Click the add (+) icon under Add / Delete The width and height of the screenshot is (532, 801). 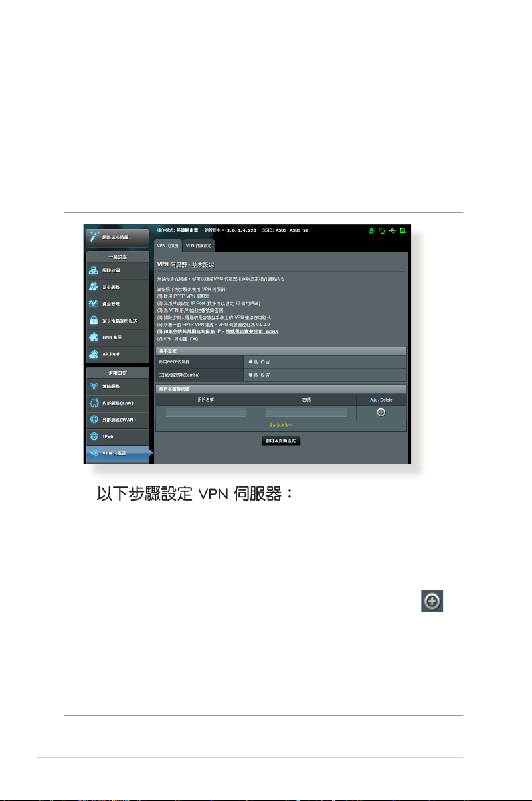(x=381, y=412)
